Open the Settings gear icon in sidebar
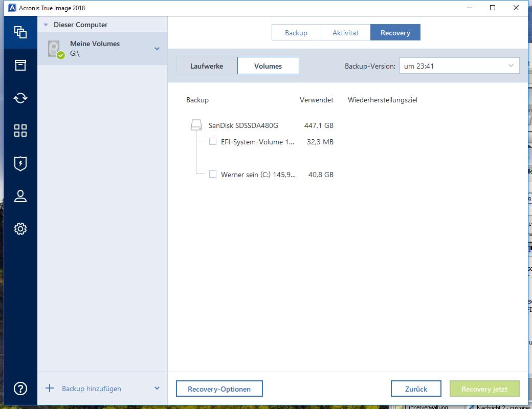Screen dimensions: 532x409 (20, 229)
